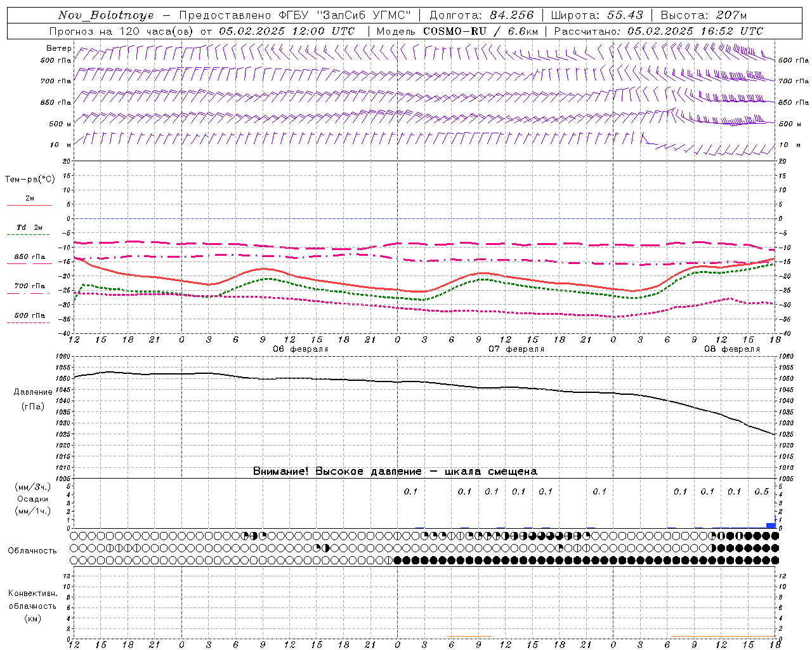
Task: Click the 10 м wind level label on the left
Action: pyautogui.click(x=61, y=145)
